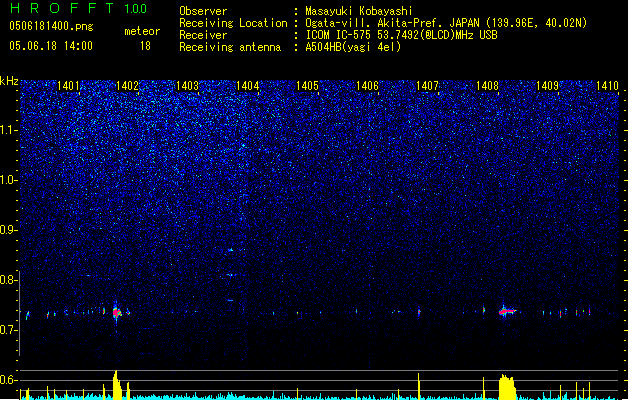The image size is (629, 400).
Task: Select antenna text A504HB(yagi 4el)
Action: click(x=353, y=47)
